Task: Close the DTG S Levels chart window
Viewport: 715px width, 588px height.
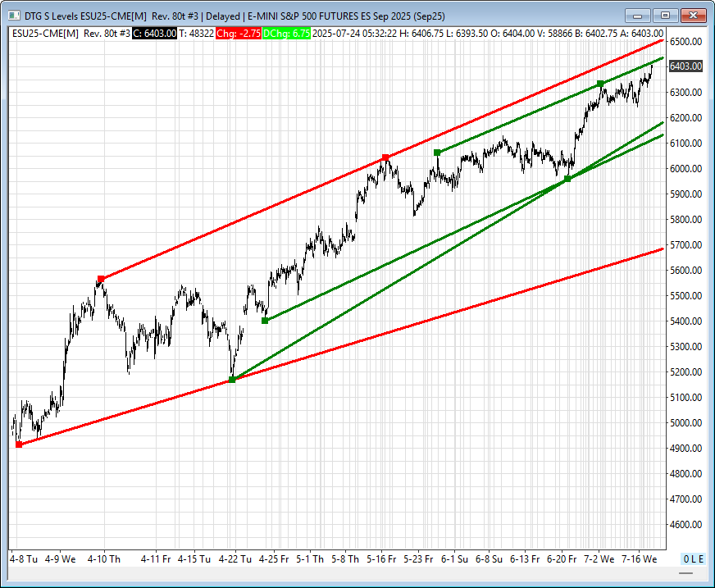Action: (693, 16)
